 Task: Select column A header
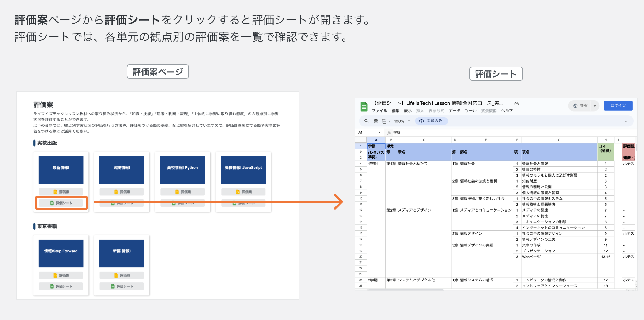[376, 140]
